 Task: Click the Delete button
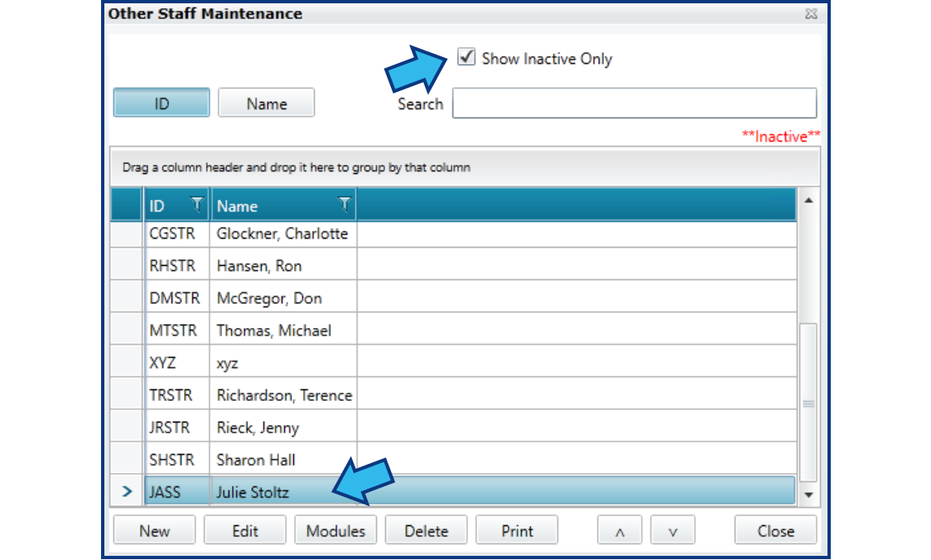(x=427, y=530)
